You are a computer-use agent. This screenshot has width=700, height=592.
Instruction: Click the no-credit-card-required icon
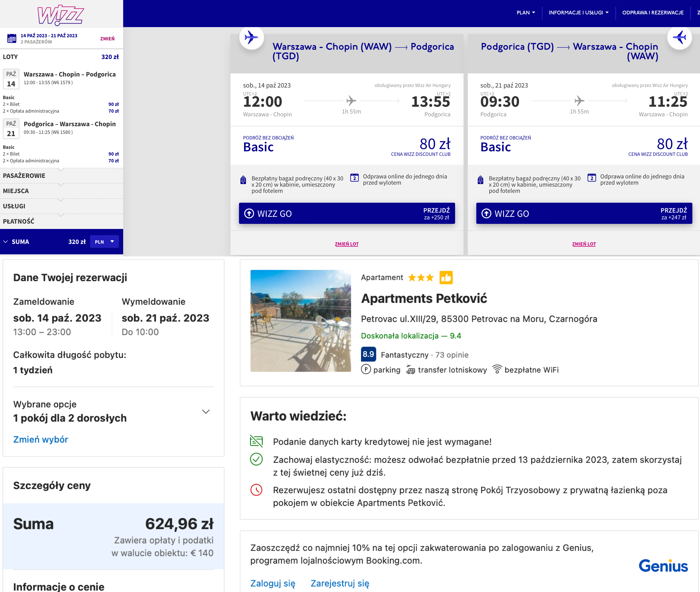coord(256,441)
